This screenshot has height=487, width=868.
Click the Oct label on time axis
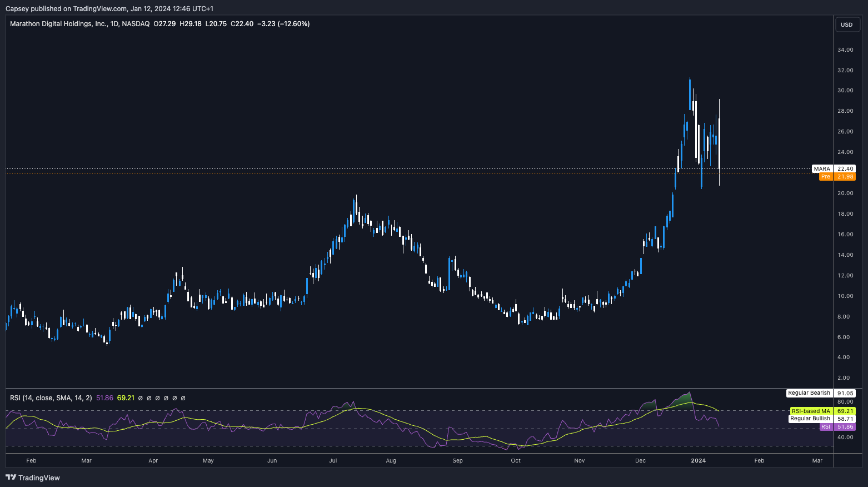[x=516, y=460]
